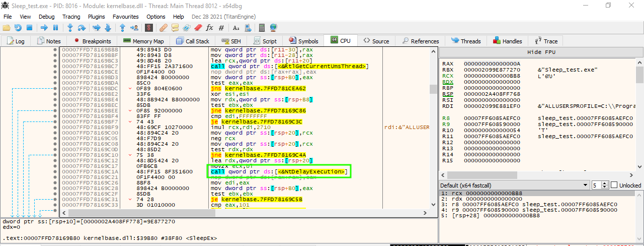
Task: Select the call RtlGetCurrentUmsThread instruction
Action: click(x=289, y=66)
